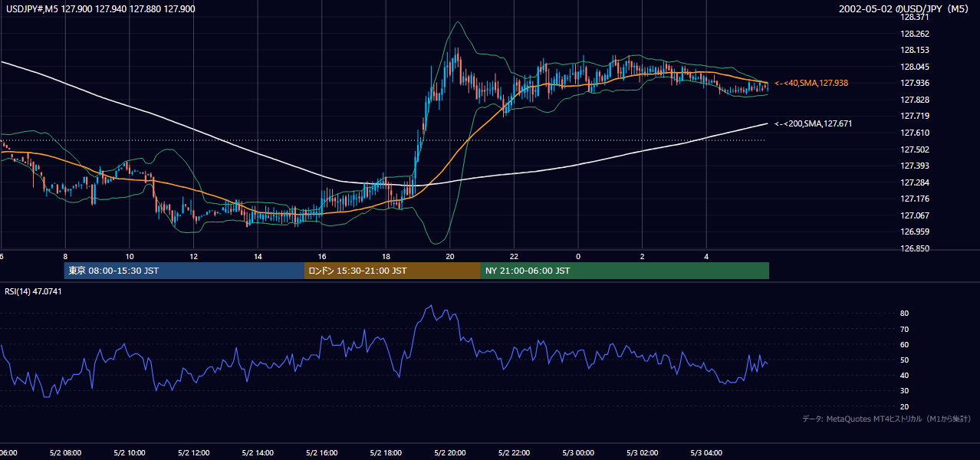Click hour tick '12' below the candlestick chart

194,256
